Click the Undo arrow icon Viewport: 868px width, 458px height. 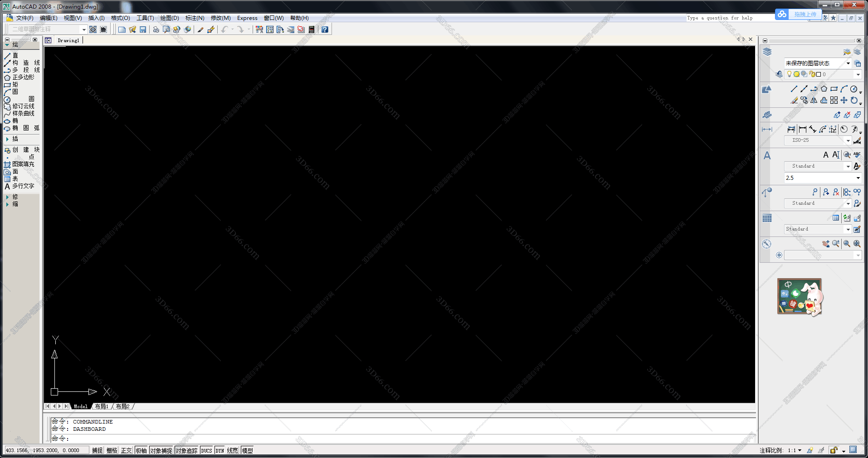224,29
